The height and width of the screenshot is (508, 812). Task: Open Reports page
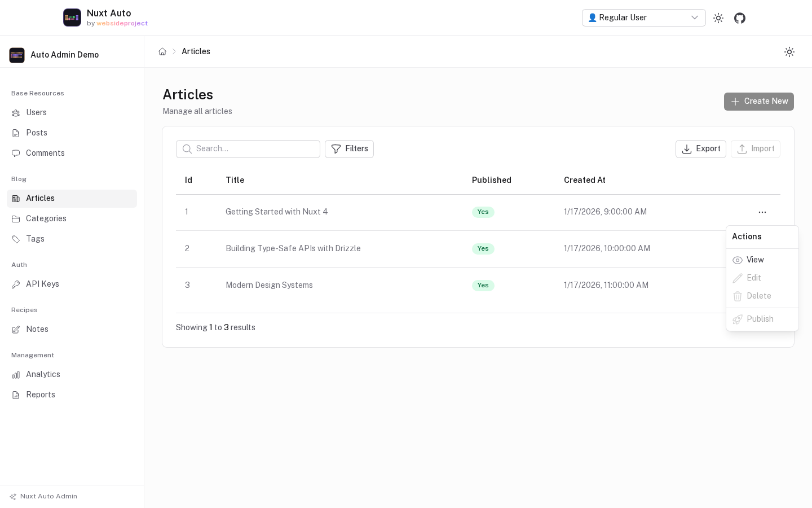click(72, 395)
